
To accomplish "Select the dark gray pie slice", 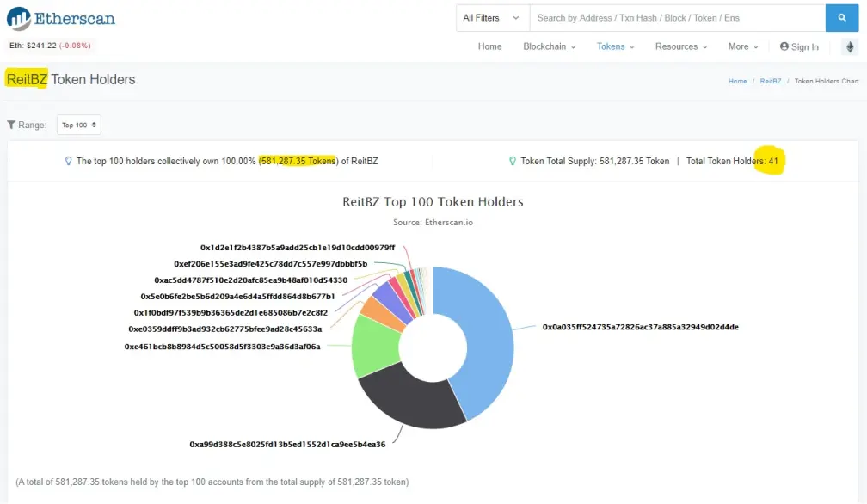I will (412, 398).
